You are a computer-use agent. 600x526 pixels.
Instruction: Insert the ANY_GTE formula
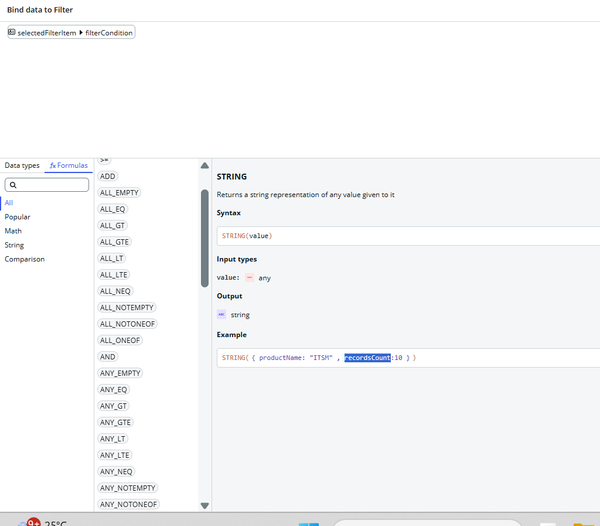click(x=115, y=423)
